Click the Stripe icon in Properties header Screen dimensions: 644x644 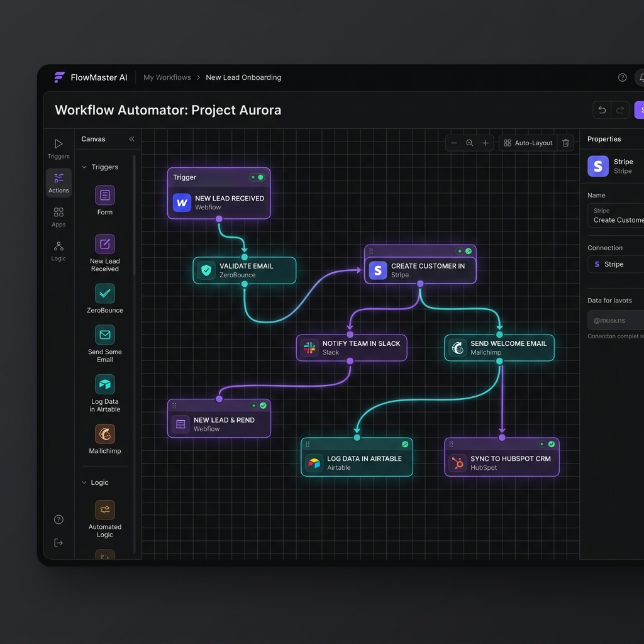pyautogui.click(x=598, y=166)
